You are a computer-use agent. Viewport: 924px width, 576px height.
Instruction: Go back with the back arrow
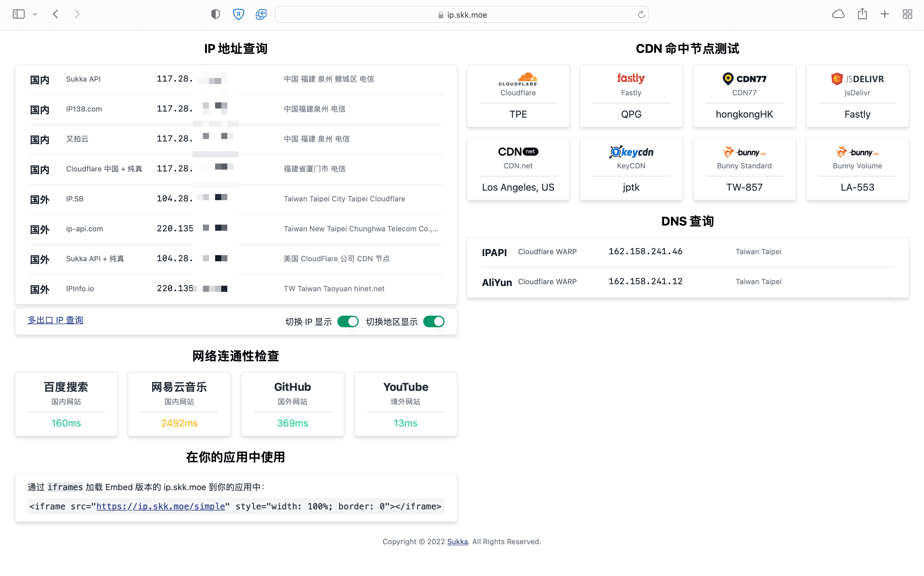tap(56, 14)
